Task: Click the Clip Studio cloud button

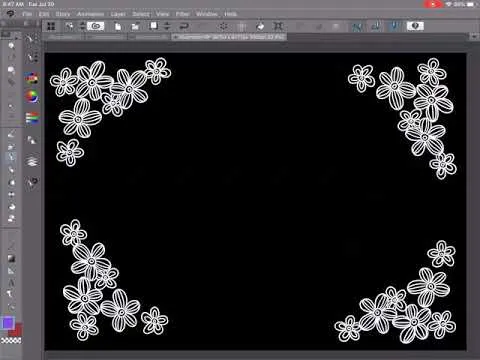Action: tap(96, 26)
